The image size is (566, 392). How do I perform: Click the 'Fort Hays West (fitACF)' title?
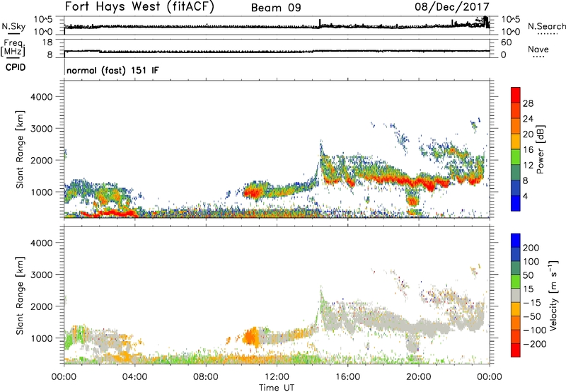139,7
